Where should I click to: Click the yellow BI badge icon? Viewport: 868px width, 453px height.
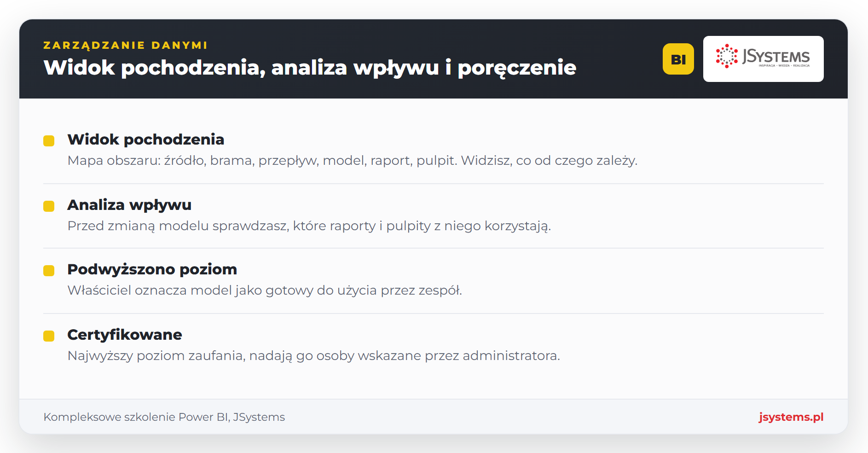click(x=678, y=59)
